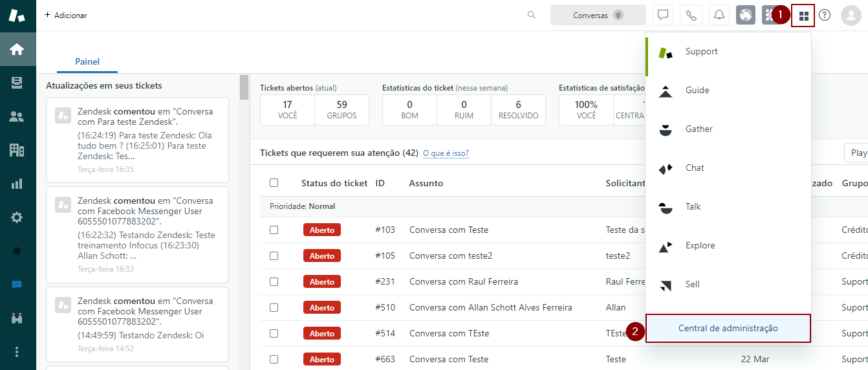The image size is (868, 370).
Task: Click the notifications bell icon
Action: point(719,16)
